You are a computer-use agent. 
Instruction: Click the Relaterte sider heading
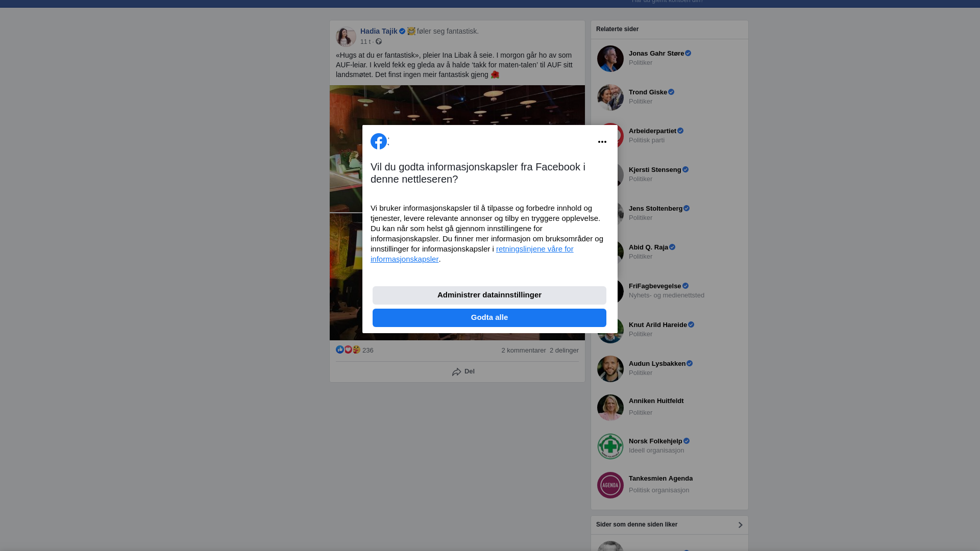617,30
